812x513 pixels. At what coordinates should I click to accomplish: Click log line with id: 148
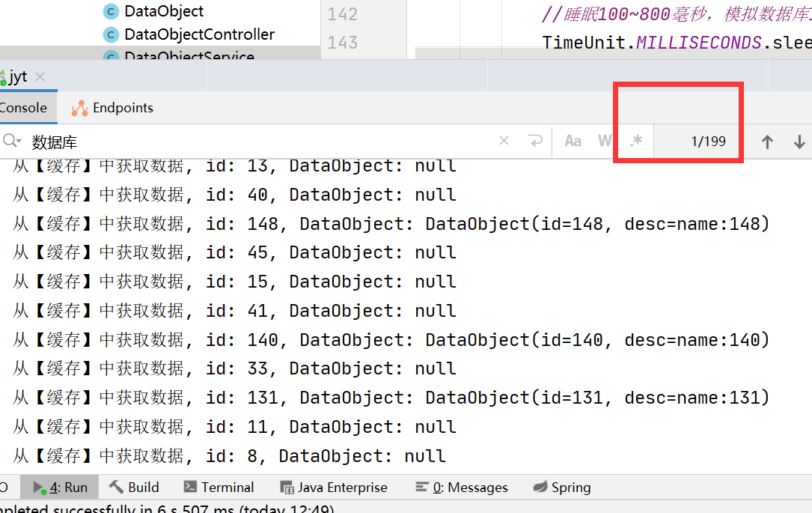point(391,224)
